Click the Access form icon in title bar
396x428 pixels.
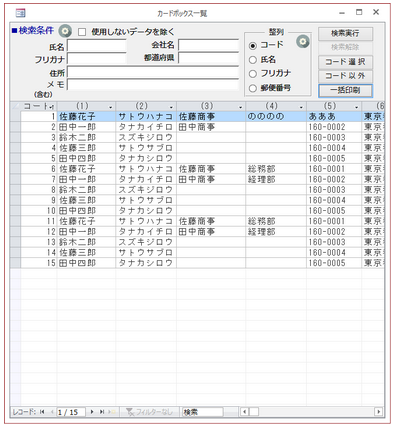[x=21, y=13]
